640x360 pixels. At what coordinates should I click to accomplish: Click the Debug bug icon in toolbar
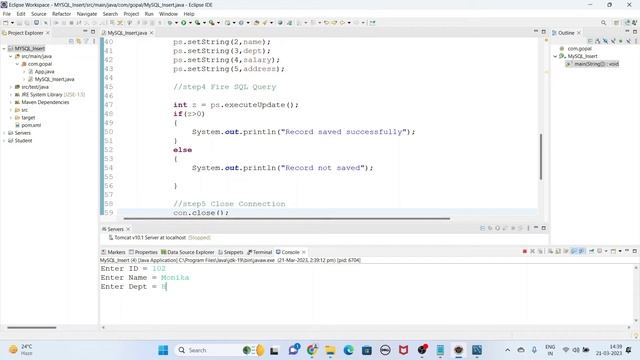pyautogui.click(x=170, y=23)
